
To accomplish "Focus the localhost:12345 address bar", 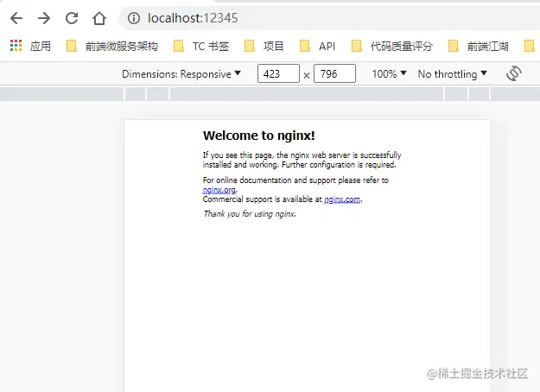I will point(331,18).
